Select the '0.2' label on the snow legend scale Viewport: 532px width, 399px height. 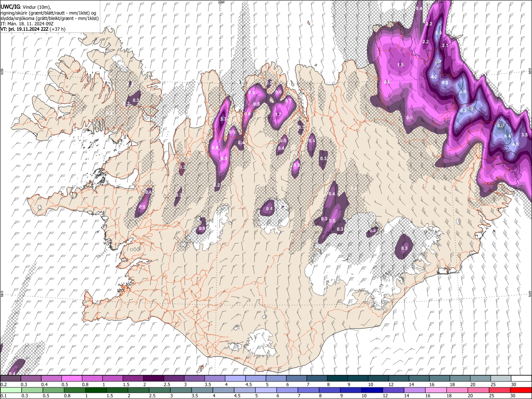[x=3, y=384]
